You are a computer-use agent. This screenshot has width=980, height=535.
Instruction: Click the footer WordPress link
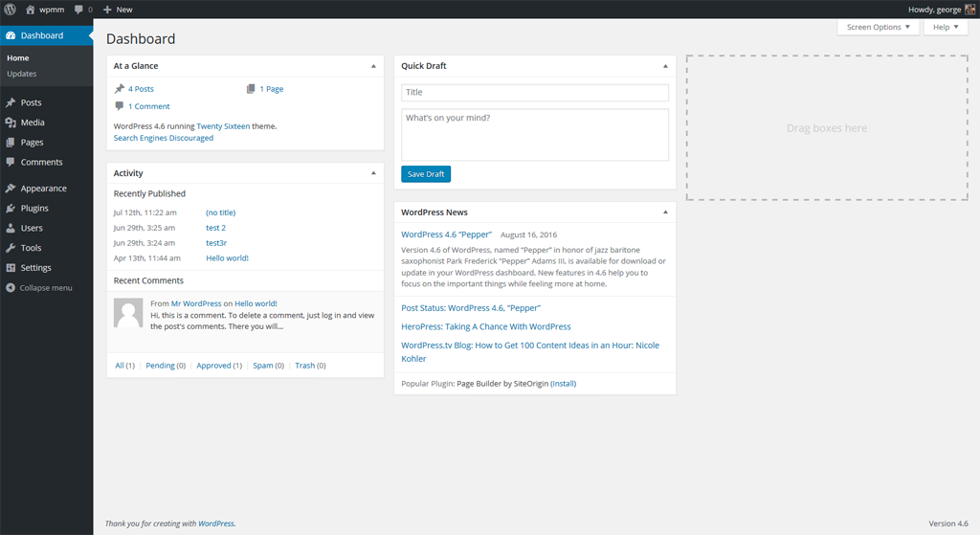point(216,524)
